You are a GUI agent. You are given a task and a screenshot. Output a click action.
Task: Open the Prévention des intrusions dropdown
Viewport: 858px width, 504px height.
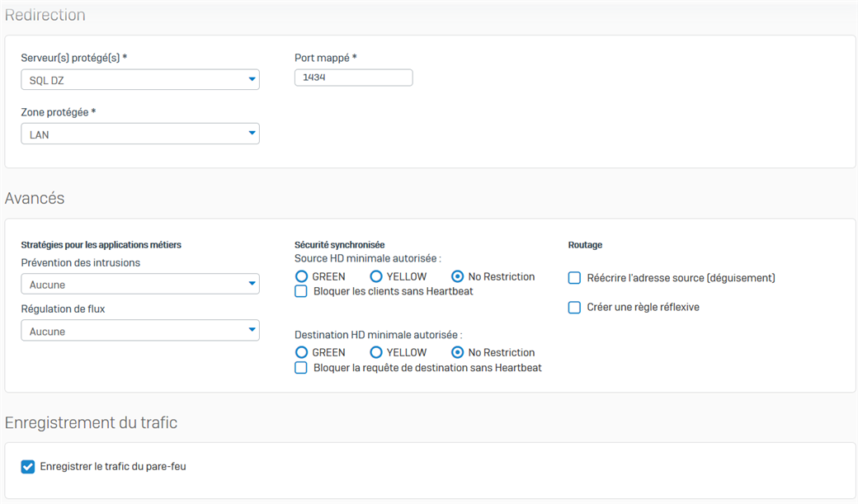point(139,285)
